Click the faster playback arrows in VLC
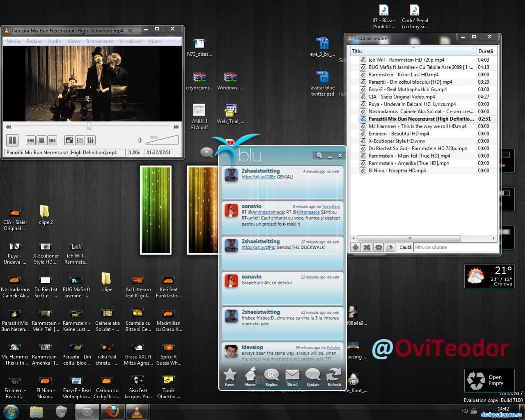 click(177, 127)
